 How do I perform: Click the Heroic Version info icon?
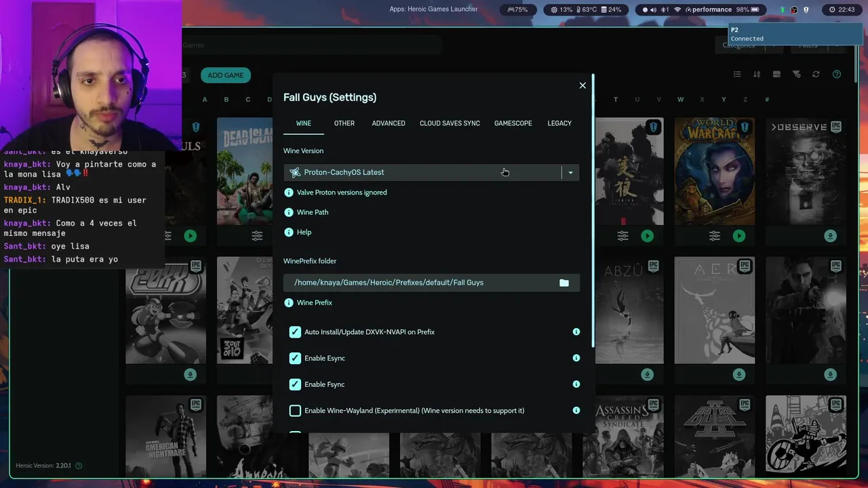pos(79,466)
